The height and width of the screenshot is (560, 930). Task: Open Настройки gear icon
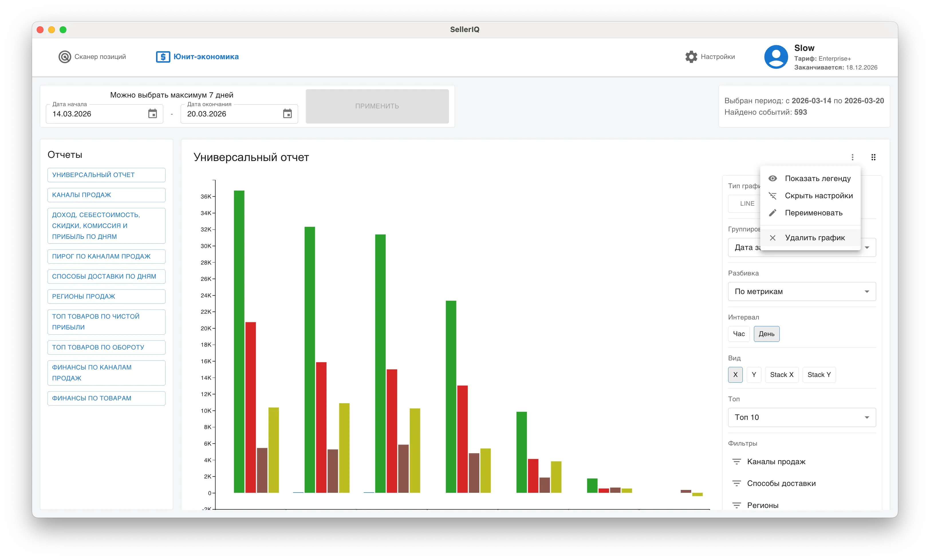pos(691,57)
